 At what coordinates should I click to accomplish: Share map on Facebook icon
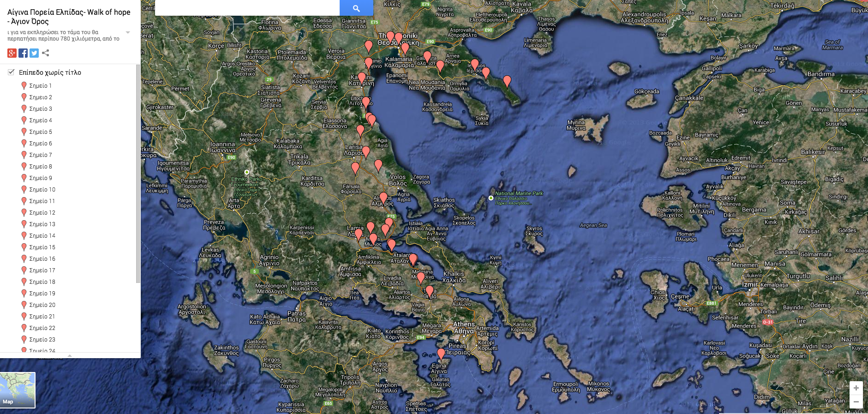pos(23,53)
